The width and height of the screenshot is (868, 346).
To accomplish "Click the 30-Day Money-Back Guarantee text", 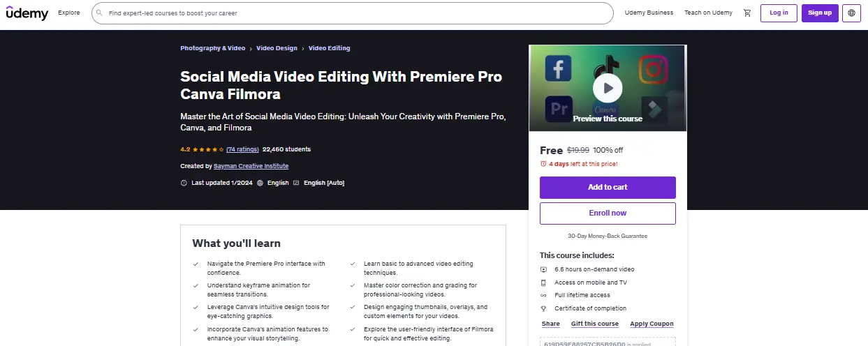I will (x=608, y=236).
